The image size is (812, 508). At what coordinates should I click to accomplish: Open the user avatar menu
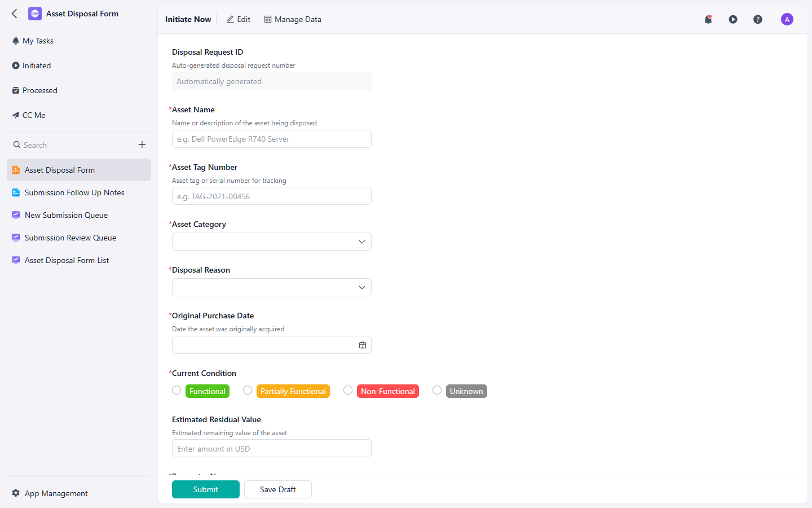[x=787, y=19]
